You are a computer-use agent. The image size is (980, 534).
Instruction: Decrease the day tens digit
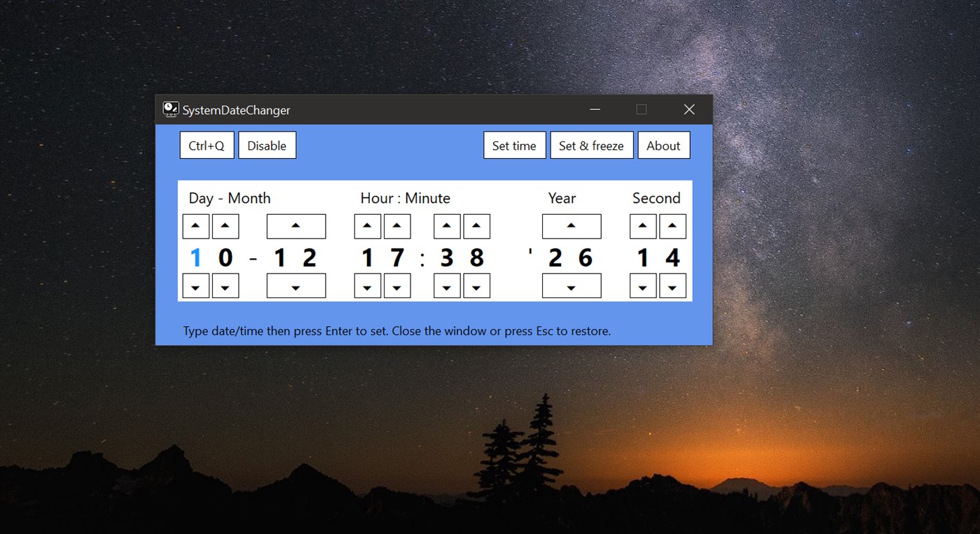(196, 286)
